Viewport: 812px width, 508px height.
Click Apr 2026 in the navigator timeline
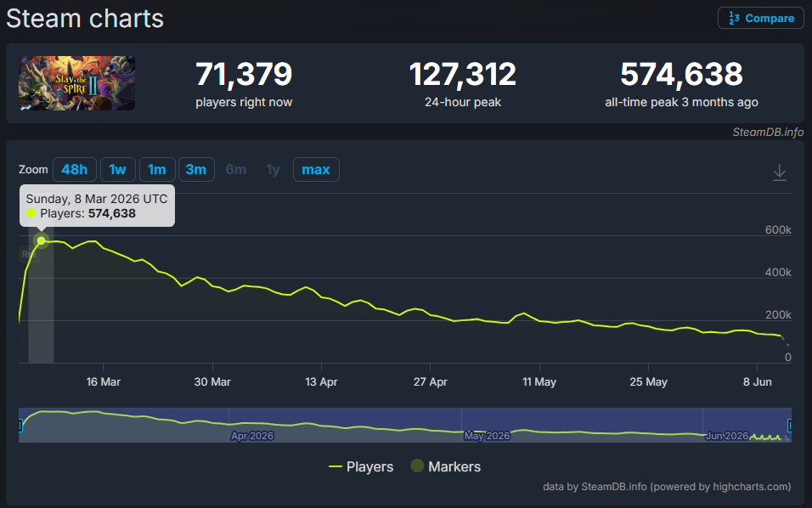[x=252, y=436]
